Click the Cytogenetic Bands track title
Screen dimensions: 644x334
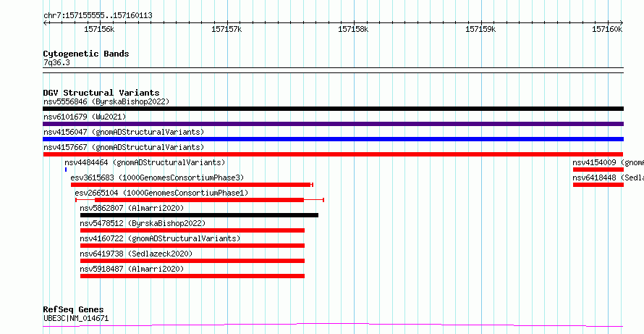coord(86,54)
